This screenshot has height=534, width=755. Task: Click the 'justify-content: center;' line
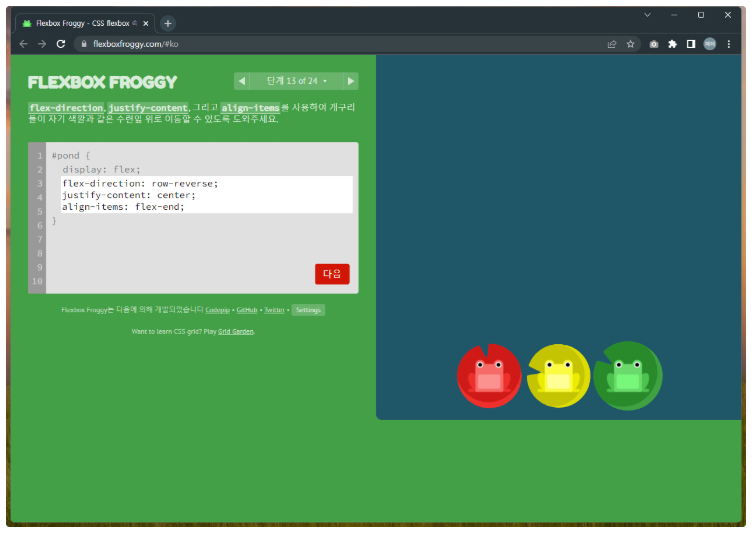[x=129, y=195]
